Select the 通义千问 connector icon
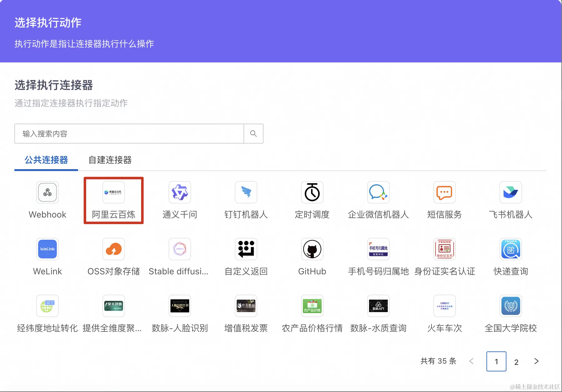562x392 pixels. coord(180,192)
